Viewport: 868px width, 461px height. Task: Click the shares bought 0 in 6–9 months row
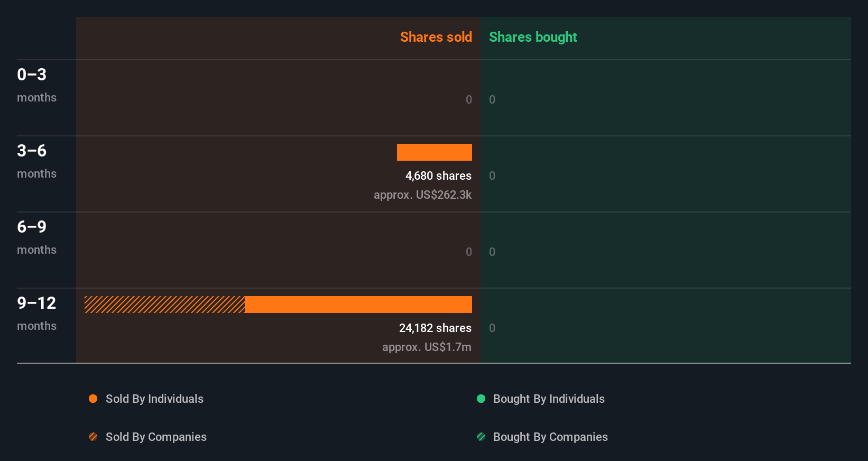492,252
